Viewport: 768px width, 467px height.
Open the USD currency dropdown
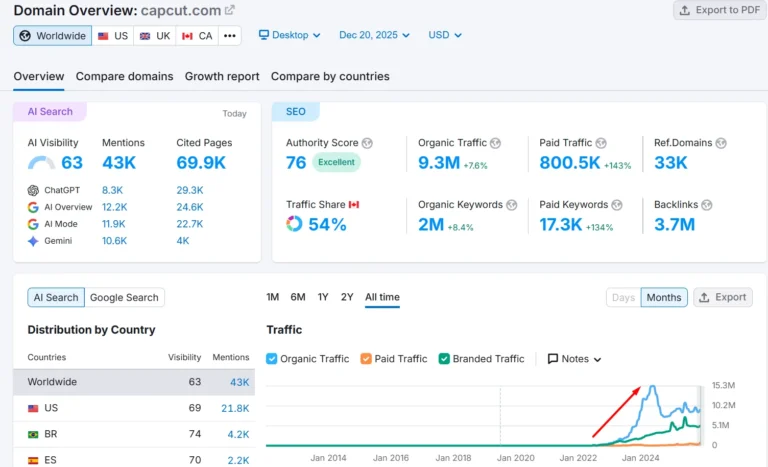pyautogui.click(x=445, y=35)
